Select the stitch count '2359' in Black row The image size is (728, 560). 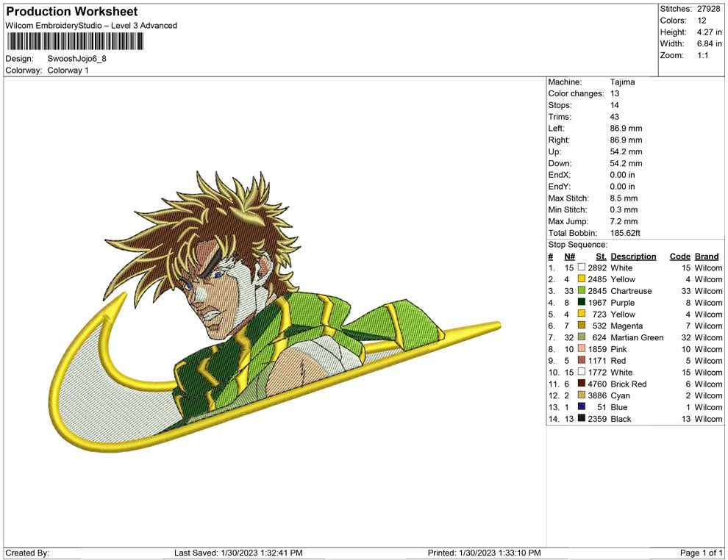tap(597, 418)
